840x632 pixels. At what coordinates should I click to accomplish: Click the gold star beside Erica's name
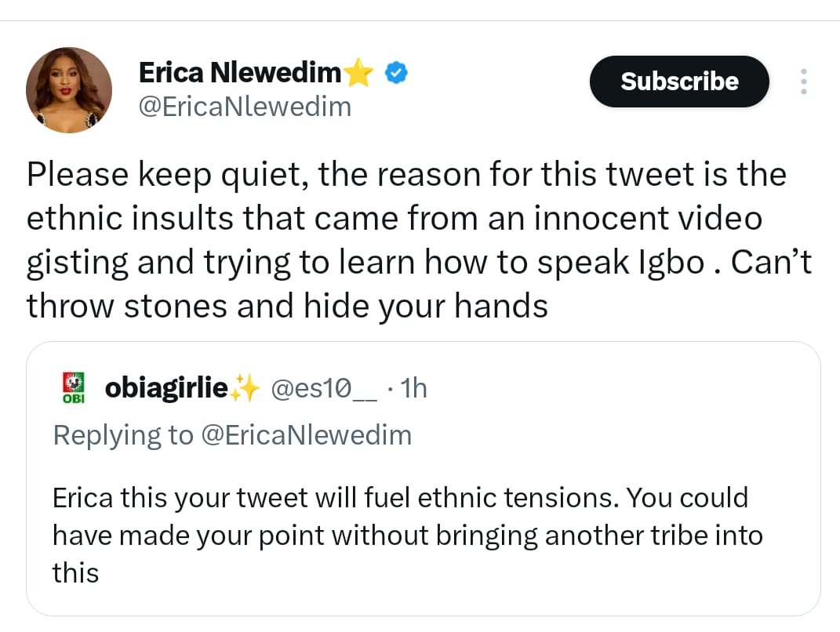pos(359,74)
